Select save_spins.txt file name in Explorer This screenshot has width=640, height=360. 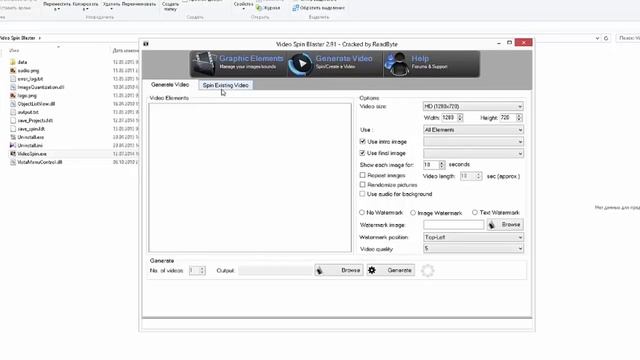(x=31, y=129)
